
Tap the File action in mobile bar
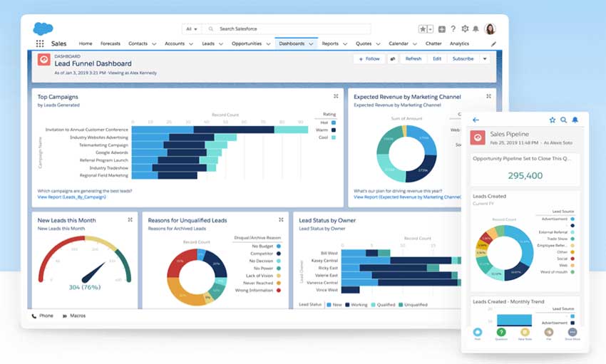point(549,333)
